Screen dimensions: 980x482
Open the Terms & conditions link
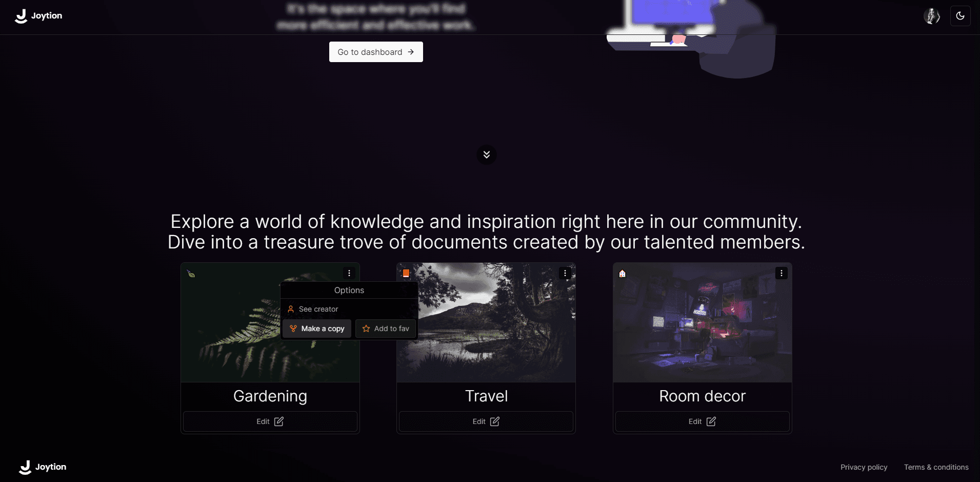[x=936, y=467]
